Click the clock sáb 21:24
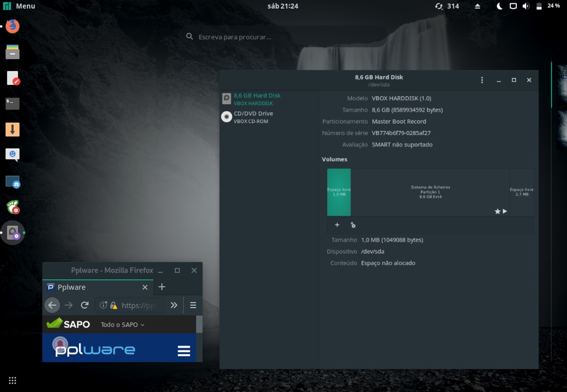The image size is (567, 392). pyautogui.click(x=283, y=6)
